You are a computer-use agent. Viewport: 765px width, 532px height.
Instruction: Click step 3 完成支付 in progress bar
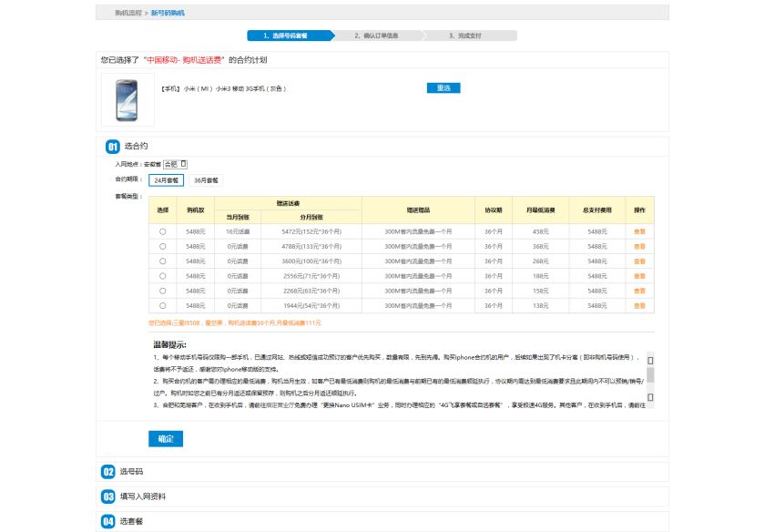pos(466,36)
